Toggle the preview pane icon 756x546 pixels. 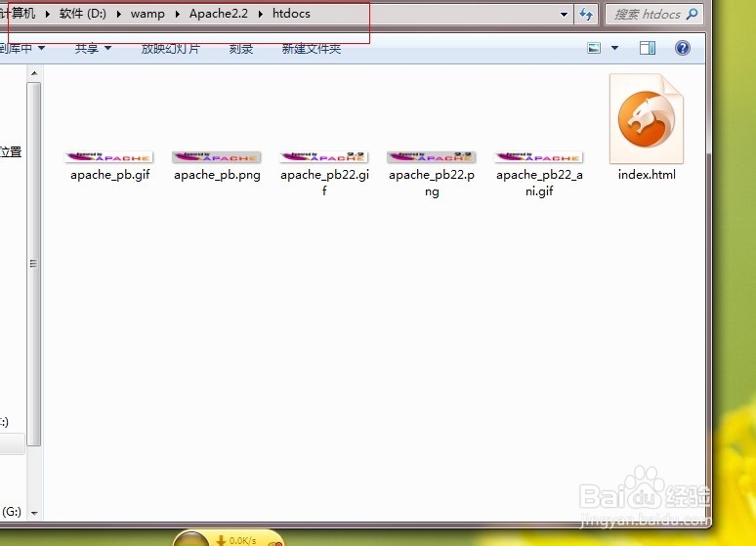click(648, 48)
